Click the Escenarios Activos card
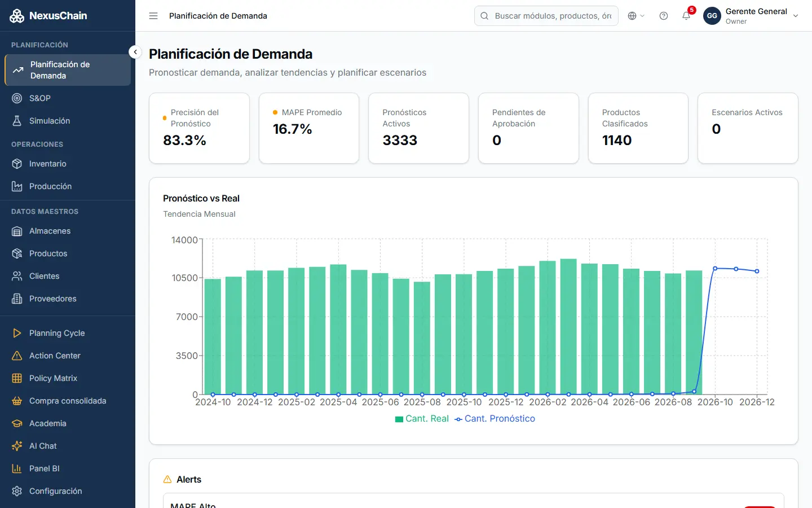Screen dimensions: 812x508 tap(748, 128)
